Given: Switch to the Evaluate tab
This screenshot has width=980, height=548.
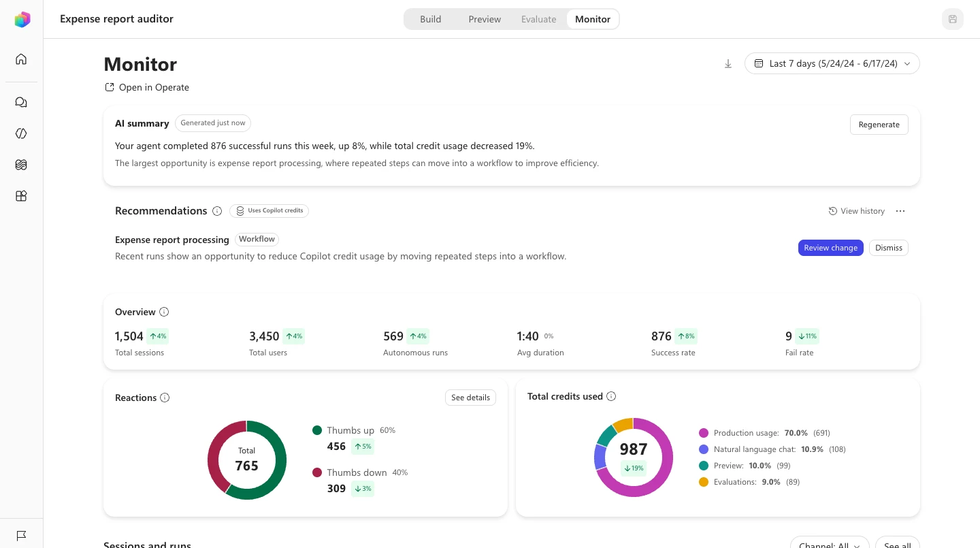Looking at the screenshot, I should click(x=539, y=19).
